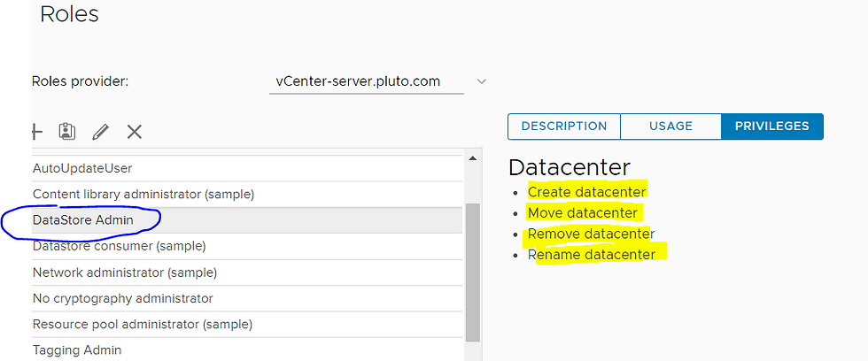Viewport: 868px width, 361px height.
Task: Pick the No cryptography administrator role
Action: click(x=122, y=298)
